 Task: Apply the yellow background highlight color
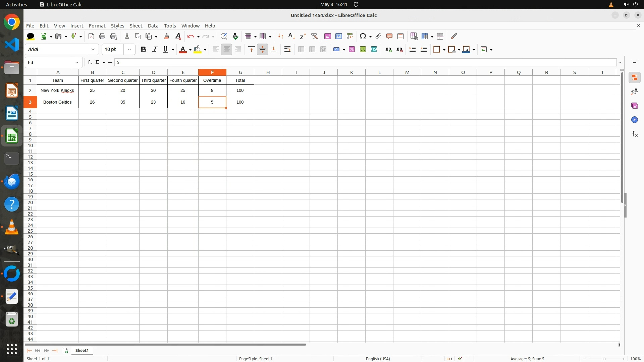click(198, 50)
